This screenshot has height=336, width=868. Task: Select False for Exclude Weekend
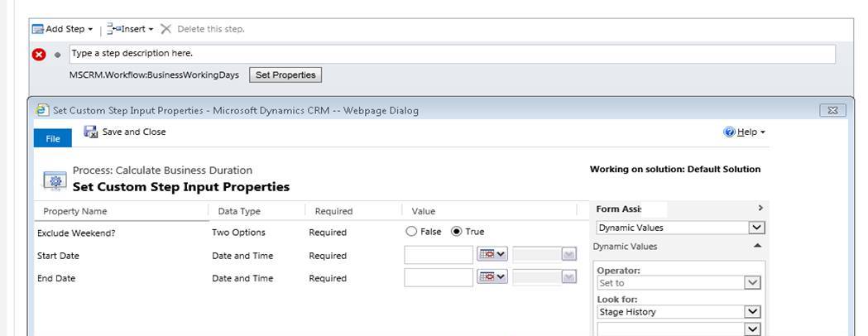pyautogui.click(x=411, y=232)
